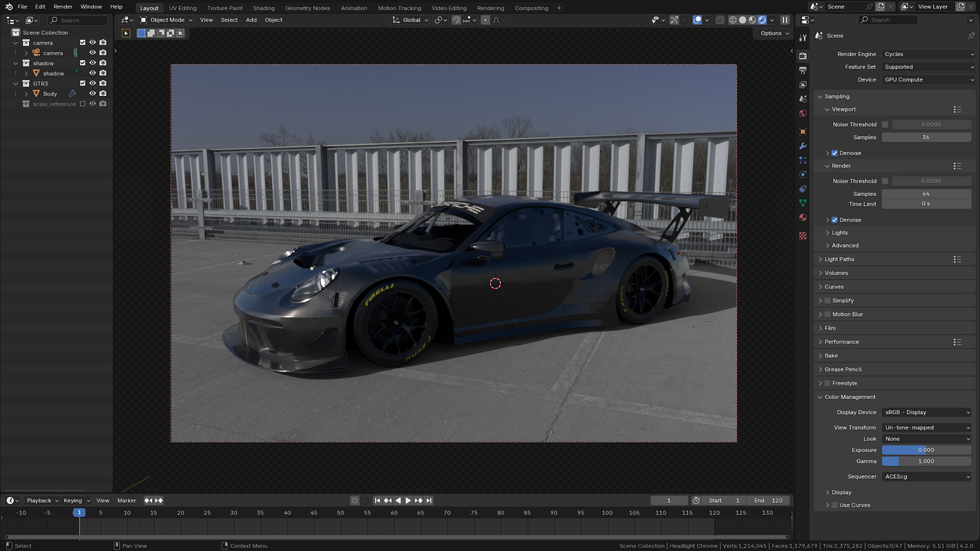Switch viewport to solid shading
980x551 pixels.
click(x=743, y=20)
